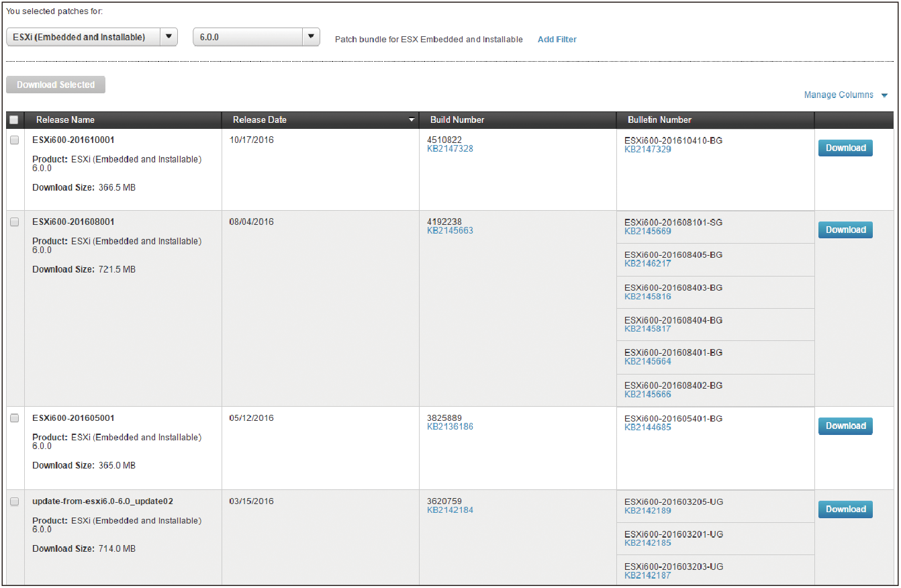Select the release name update-from-esxi6.0-6.0_update02

click(103, 501)
